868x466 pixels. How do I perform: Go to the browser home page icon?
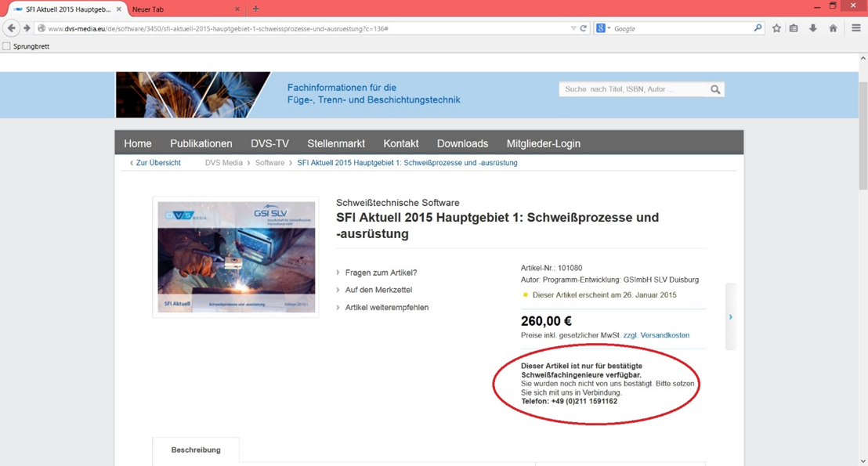coord(833,28)
